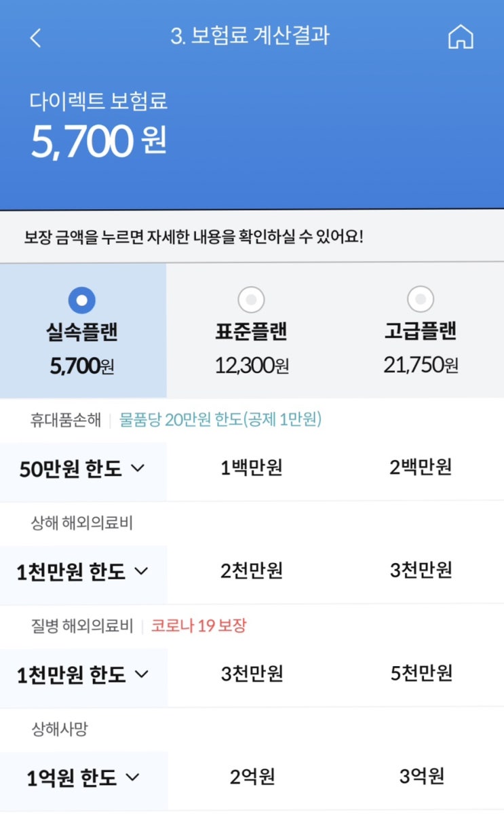This screenshot has width=504, height=814.
Task: Tap the back arrow icon
Action: click(36, 38)
